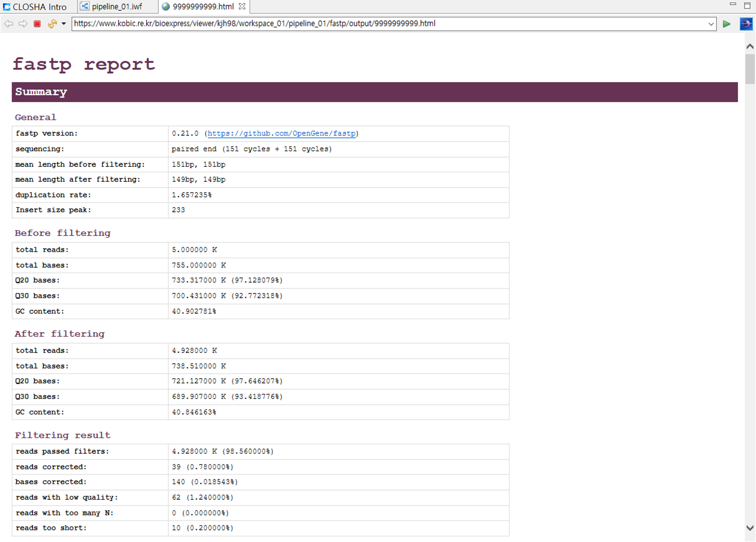
Task: Open in external browser icon
Action: tap(746, 24)
